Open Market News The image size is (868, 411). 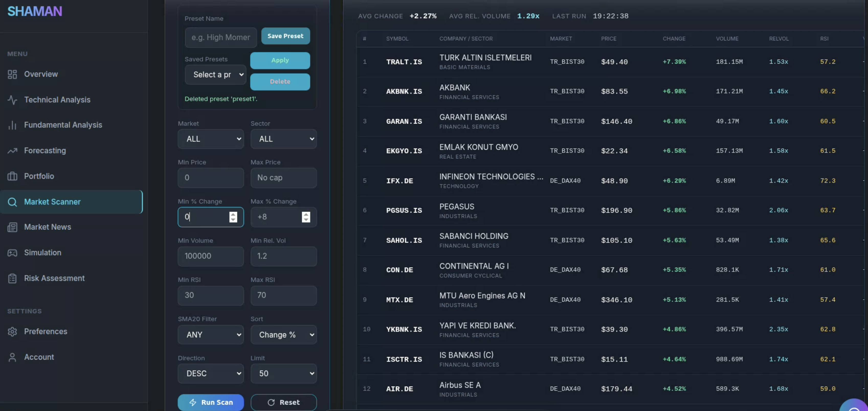(x=48, y=227)
